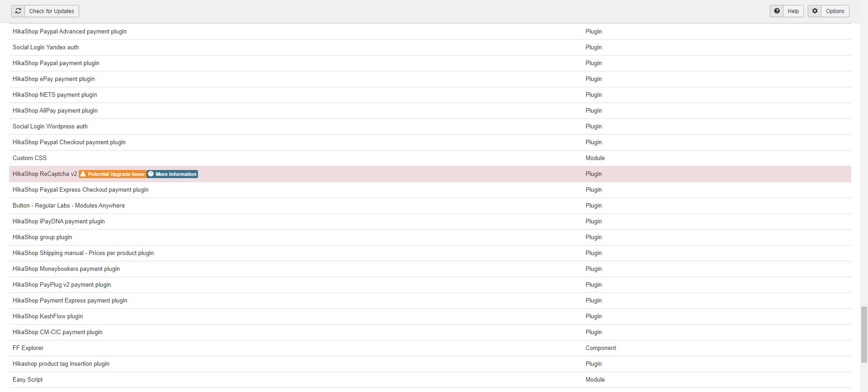The image size is (868, 392).
Task: Click Social Login Yandex auth row name
Action: (46, 47)
